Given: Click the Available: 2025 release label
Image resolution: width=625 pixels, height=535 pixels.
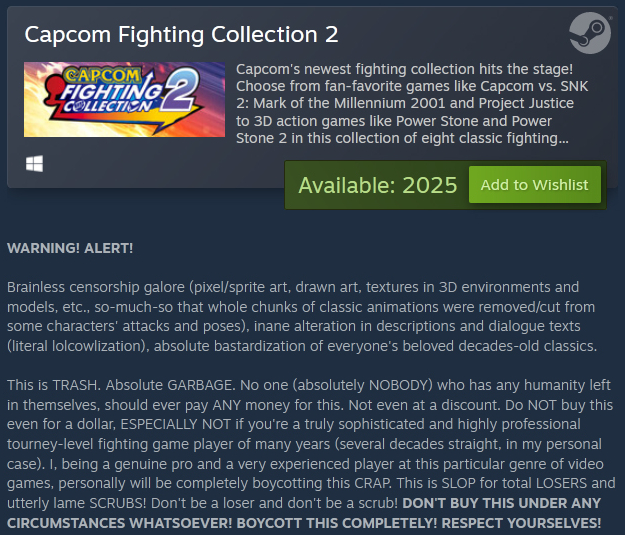Looking at the screenshot, I should pos(377,185).
